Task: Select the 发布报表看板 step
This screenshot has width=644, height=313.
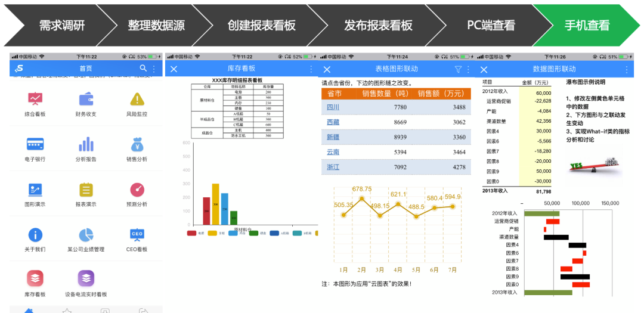Action: pos(378,26)
